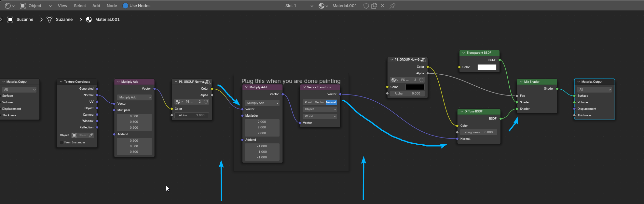
Task: Select Normal type in Vector Transform
Action: coord(331,102)
